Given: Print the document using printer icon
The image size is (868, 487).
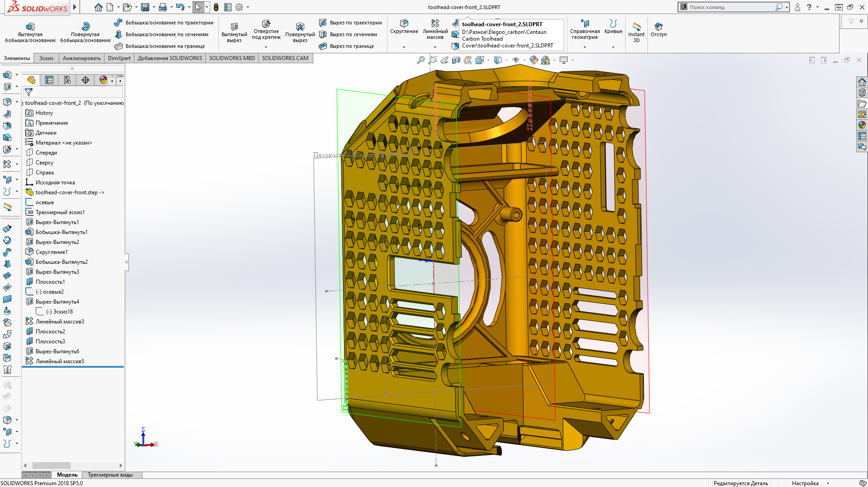Looking at the screenshot, I should coord(163,7).
